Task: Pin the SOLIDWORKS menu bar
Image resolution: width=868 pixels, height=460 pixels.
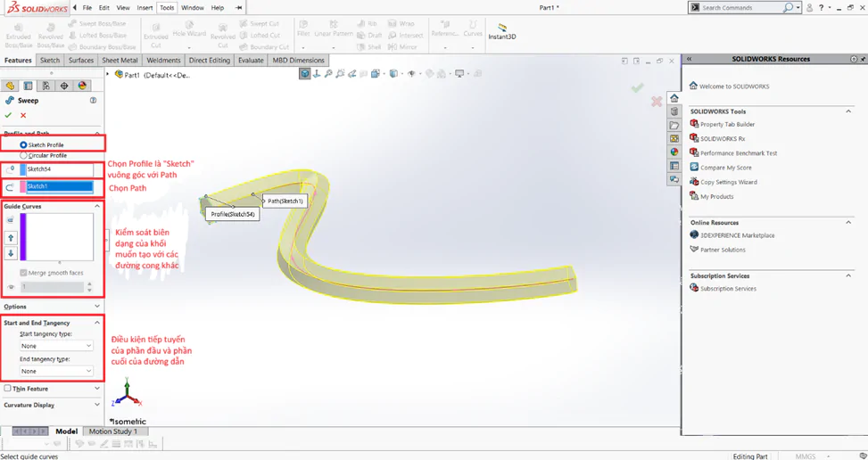Action: (238, 8)
